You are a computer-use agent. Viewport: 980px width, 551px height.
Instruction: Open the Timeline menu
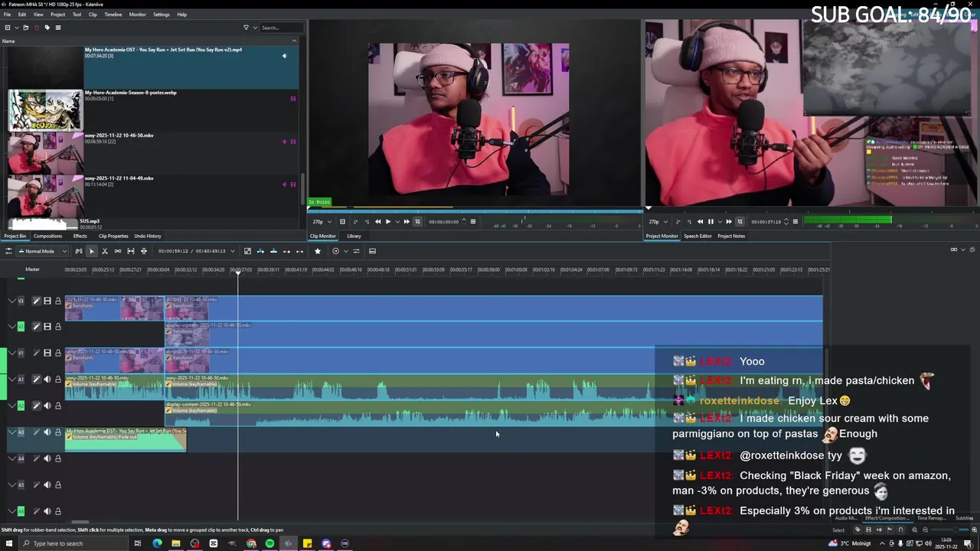click(113, 15)
